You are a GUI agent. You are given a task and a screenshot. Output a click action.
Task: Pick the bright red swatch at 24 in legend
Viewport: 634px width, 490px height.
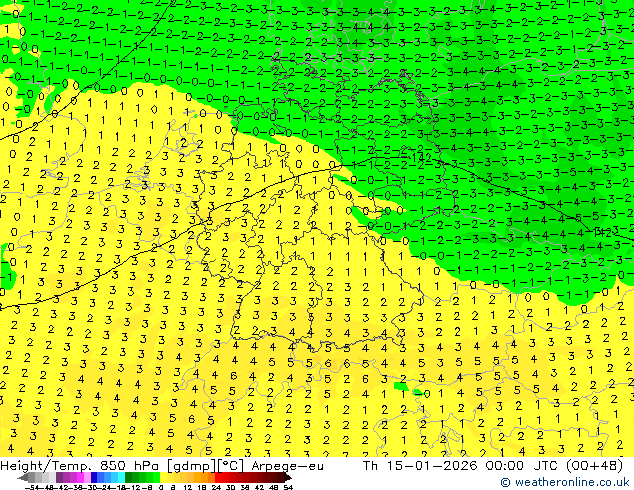click(218, 477)
